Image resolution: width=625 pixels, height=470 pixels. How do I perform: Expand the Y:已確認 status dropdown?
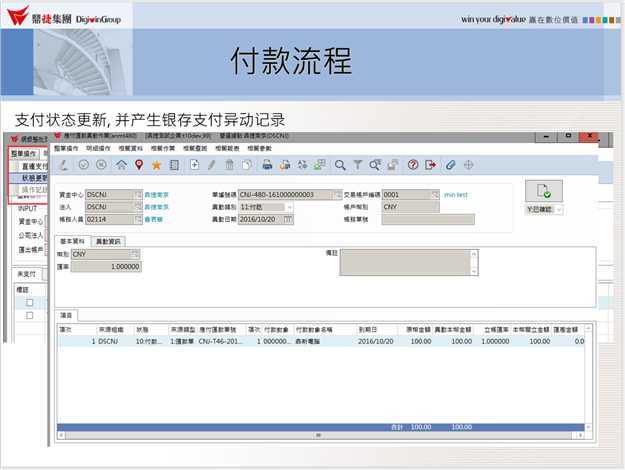point(560,210)
